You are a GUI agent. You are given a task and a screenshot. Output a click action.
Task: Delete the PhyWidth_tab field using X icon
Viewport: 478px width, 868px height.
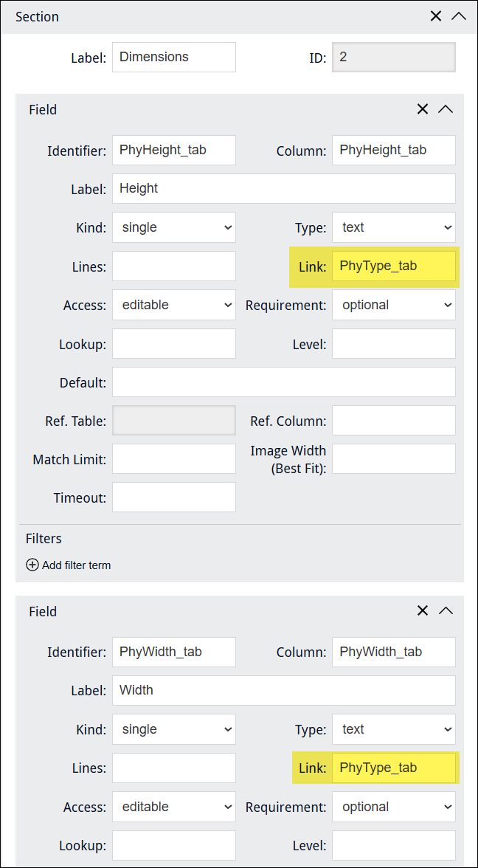coord(423,611)
